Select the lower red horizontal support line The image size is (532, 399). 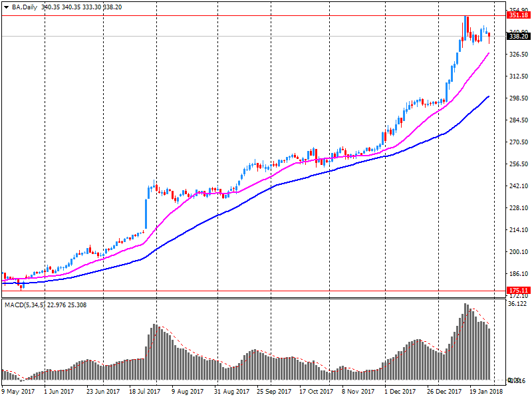click(253, 291)
